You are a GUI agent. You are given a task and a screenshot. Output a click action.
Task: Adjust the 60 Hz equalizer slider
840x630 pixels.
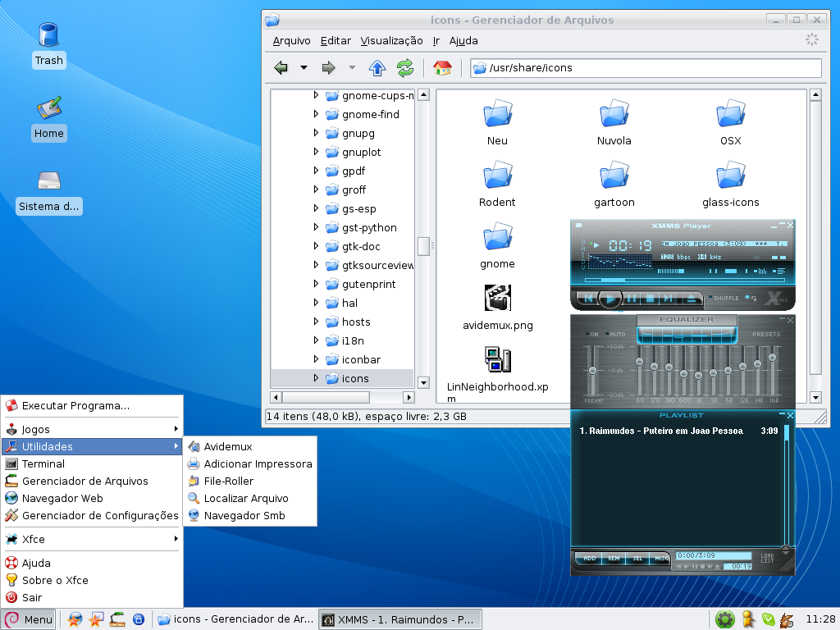click(639, 370)
